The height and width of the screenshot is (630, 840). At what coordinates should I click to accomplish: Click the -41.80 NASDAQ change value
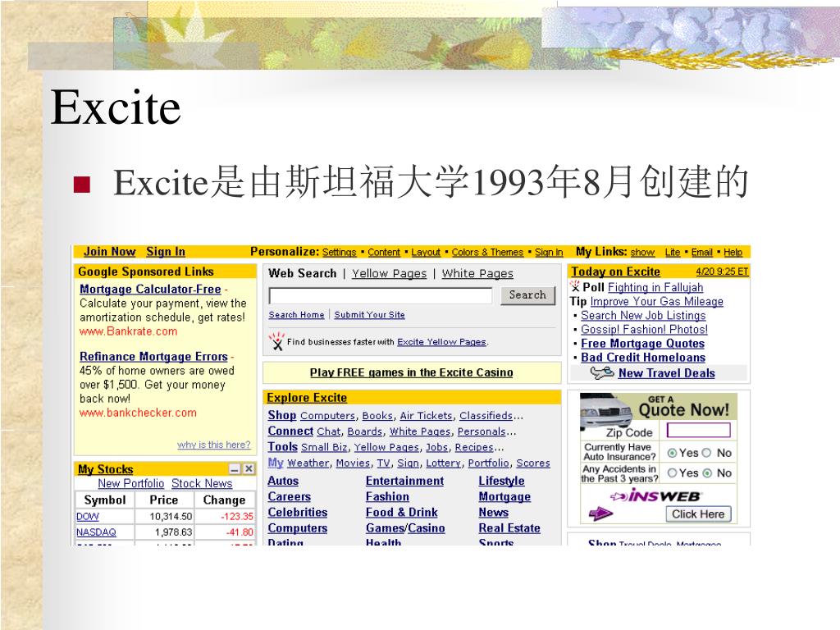[240, 532]
